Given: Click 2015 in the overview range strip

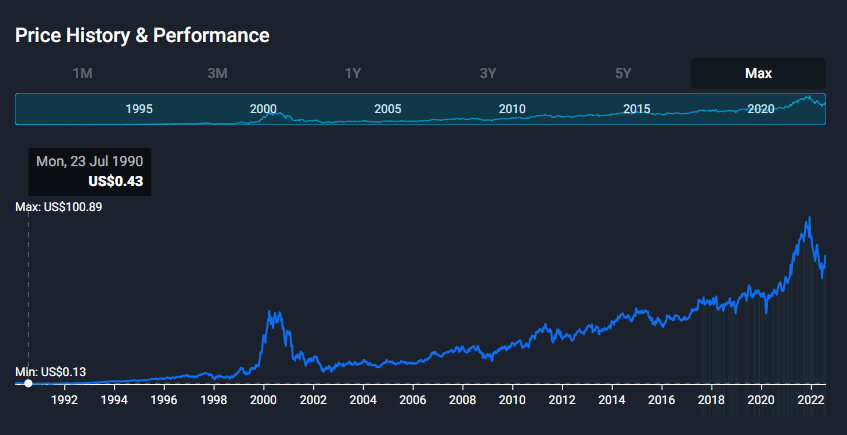Looking at the screenshot, I should 637,109.
